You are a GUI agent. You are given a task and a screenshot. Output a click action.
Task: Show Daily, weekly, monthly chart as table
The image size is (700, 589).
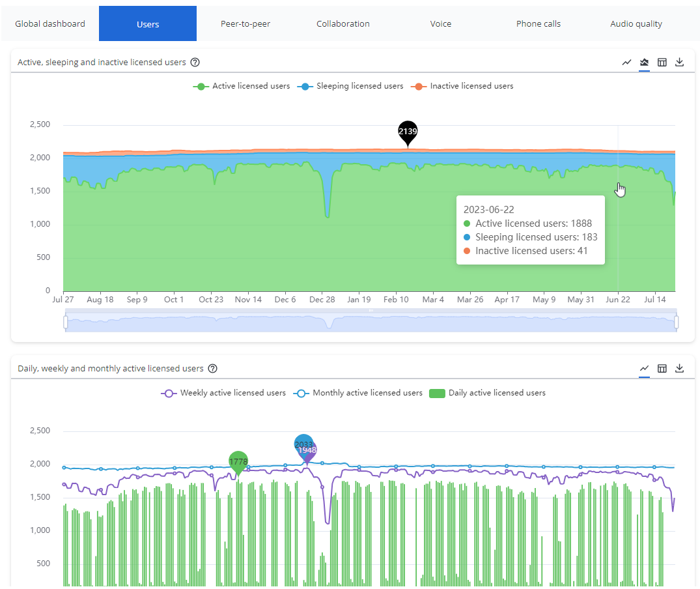(662, 368)
